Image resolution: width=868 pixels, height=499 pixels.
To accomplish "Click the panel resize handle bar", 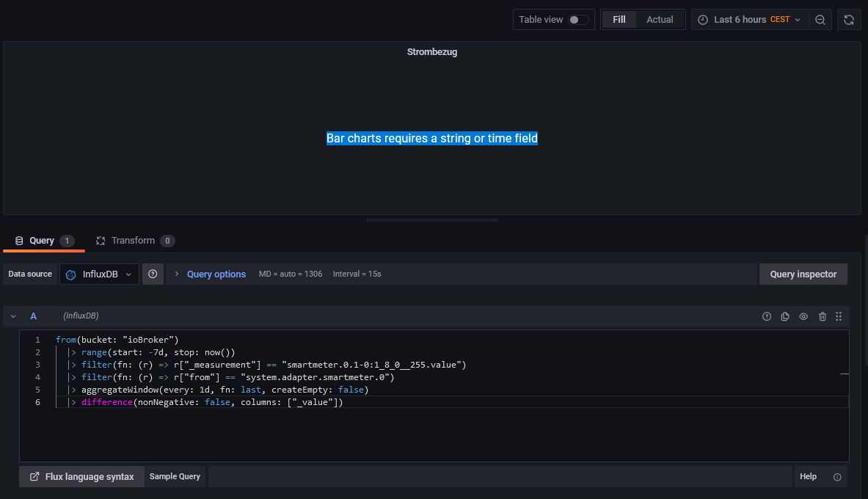I will [432, 219].
